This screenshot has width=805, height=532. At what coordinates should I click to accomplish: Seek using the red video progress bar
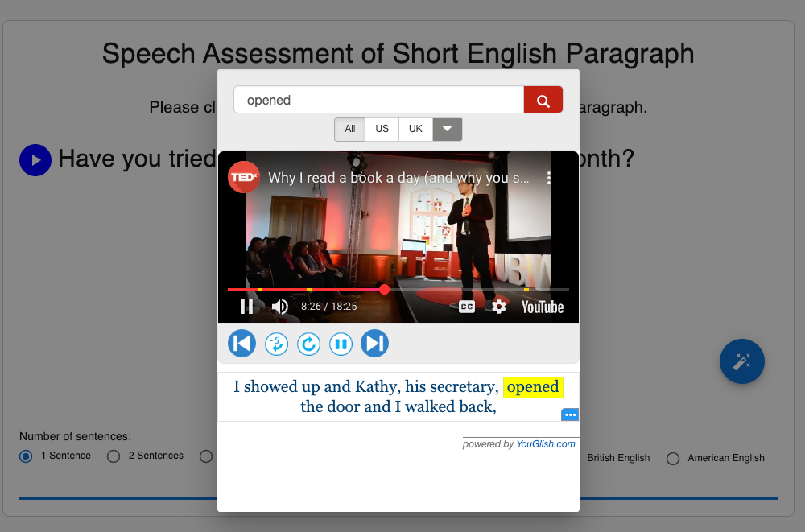(398, 290)
